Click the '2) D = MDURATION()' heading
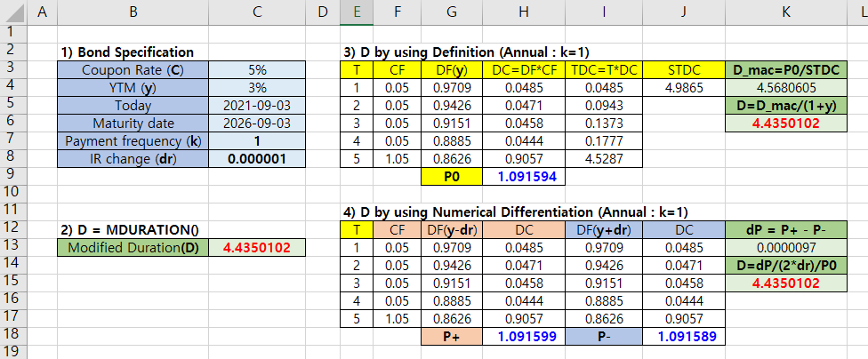 [x=130, y=228]
